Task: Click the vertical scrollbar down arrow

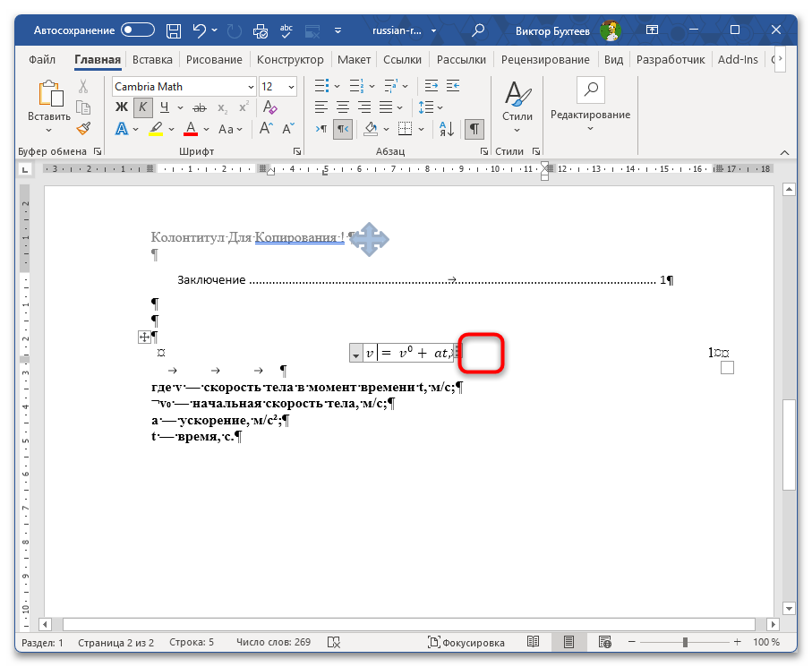Action: (789, 608)
